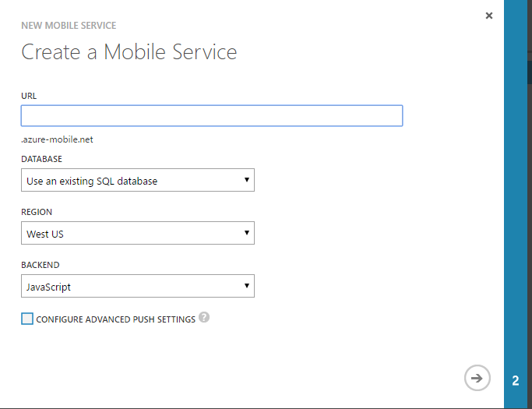Image resolution: width=532 pixels, height=409 pixels.
Task: Open the Database dropdown
Action: [137, 181]
